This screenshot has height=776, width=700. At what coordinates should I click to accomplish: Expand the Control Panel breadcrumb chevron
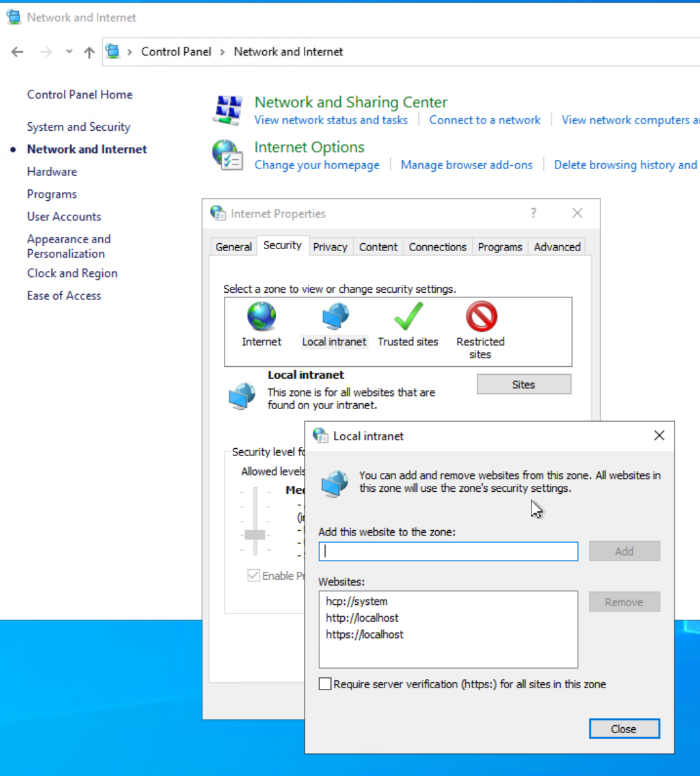pyautogui.click(x=222, y=52)
